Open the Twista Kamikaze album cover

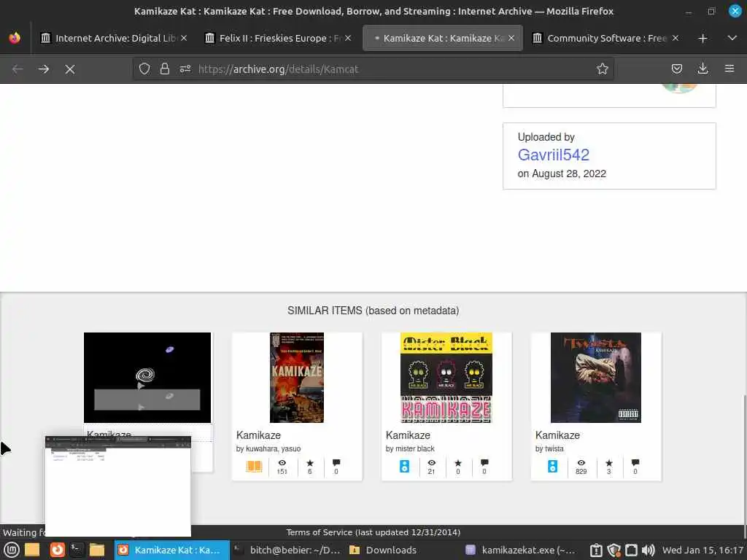point(596,378)
